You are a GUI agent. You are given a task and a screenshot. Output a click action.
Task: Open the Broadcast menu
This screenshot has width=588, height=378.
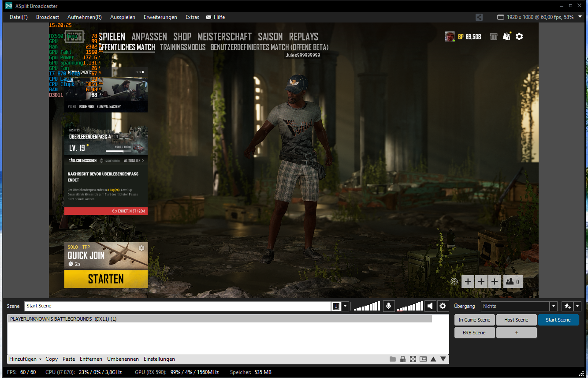pyautogui.click(x=48, y=17)
